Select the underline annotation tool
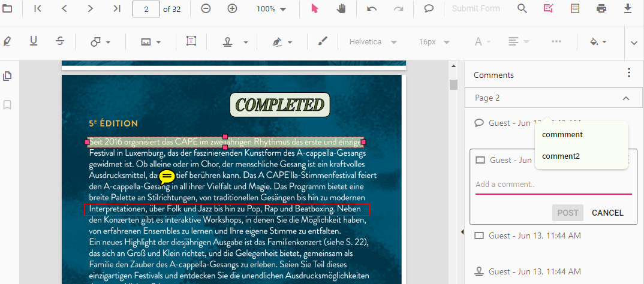Viewport: 644px width, 284px height. coord(34,41)
